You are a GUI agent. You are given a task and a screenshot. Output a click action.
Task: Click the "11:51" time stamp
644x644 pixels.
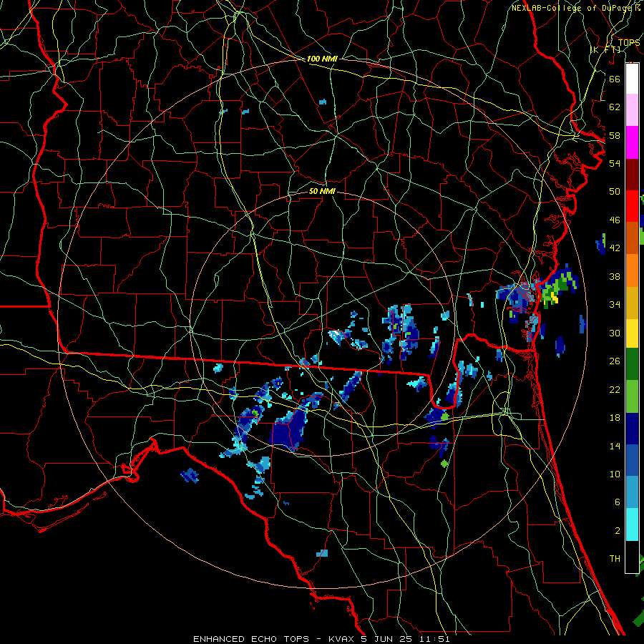[x=434, y=639]
